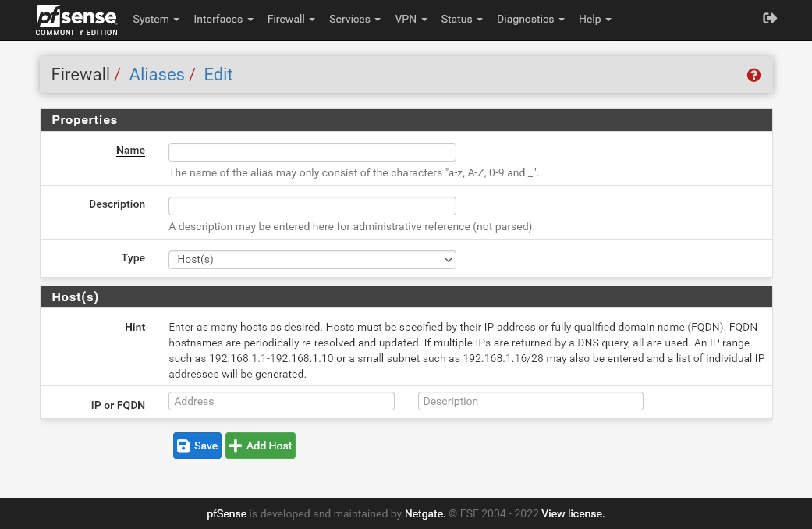Expand the Firewall navigation menu
This screenshot has width=812, height=529.
coord(291,19)
